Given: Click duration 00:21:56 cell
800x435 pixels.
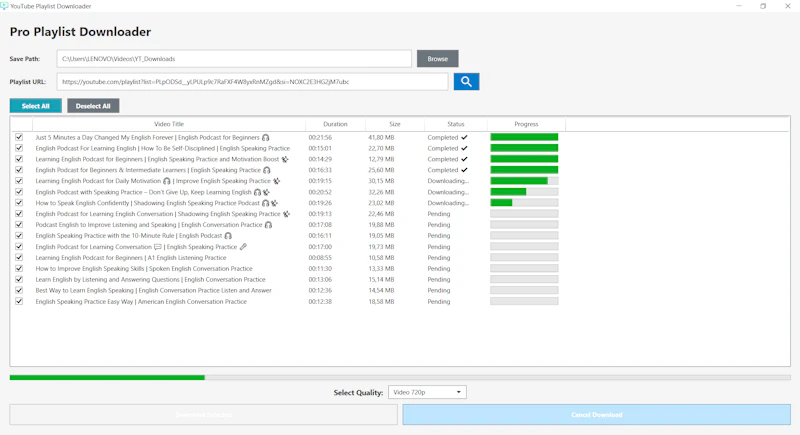Looking at the screenshot, I should click(x=320, y=137).
